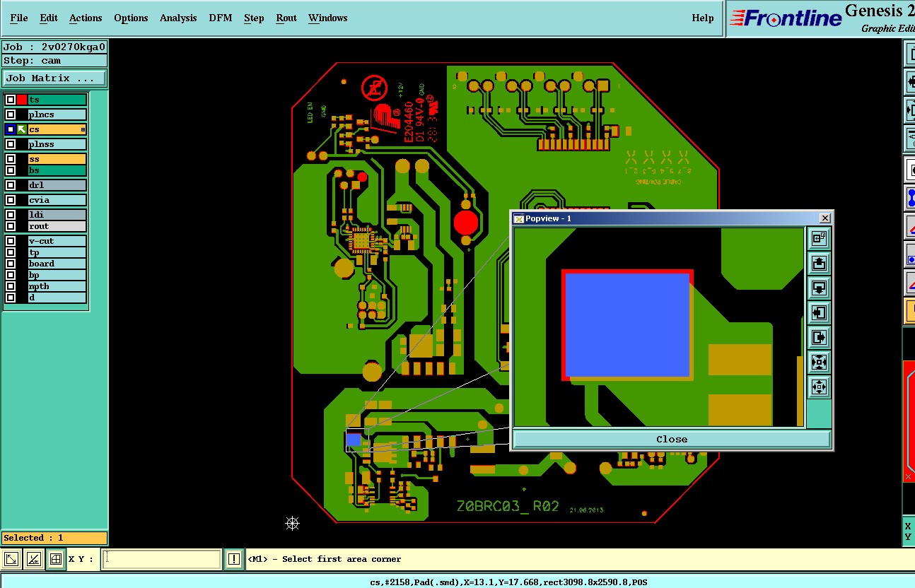Viewport: 915px width, 588px height.
Task: Toggle display of the drl layer
Action: point(11,185)
